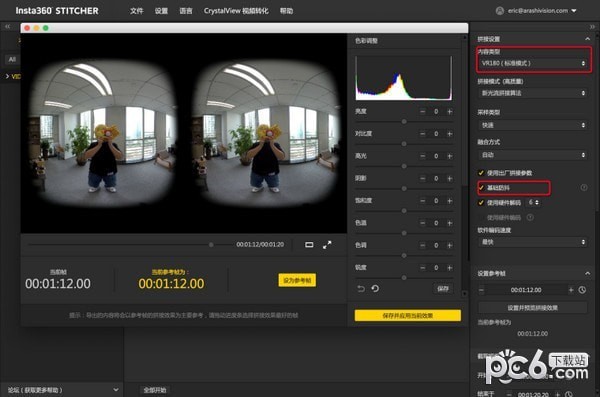The width and height of the screenshot is (600, 397).
Task: Click the clock icon next to reference frame time
Action: (582, 290)
